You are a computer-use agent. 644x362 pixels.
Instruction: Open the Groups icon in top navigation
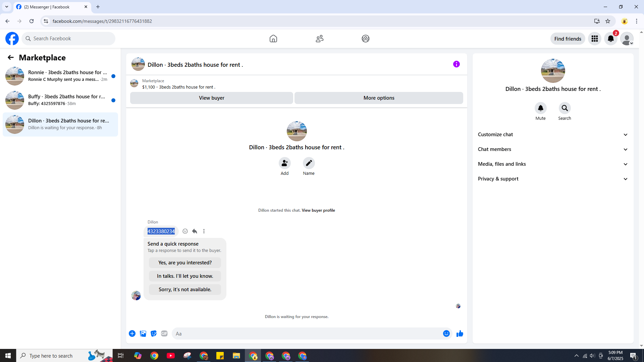coord(366,39)
